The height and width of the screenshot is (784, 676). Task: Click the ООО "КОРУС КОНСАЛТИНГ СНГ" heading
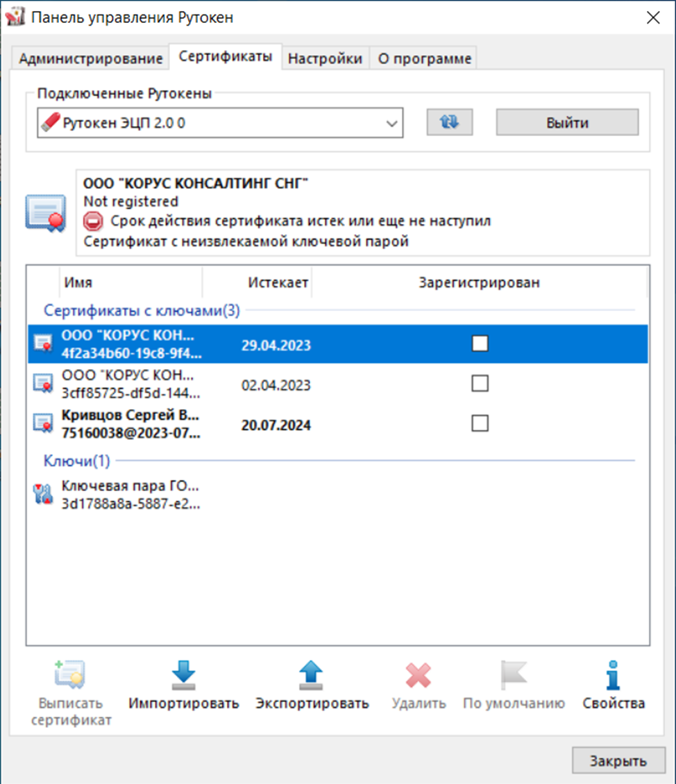point(196,183)
